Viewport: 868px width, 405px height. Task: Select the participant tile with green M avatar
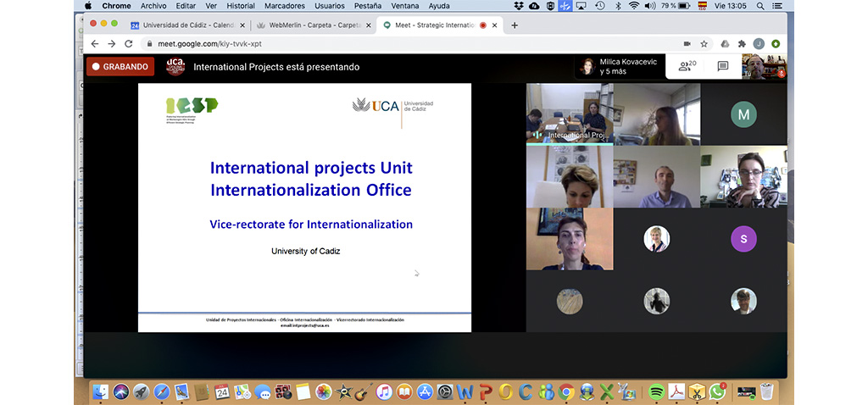coord(743,114)
